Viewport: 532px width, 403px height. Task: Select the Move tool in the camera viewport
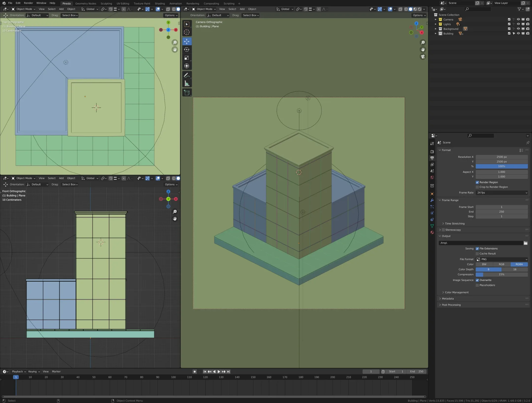coord(187,41)
